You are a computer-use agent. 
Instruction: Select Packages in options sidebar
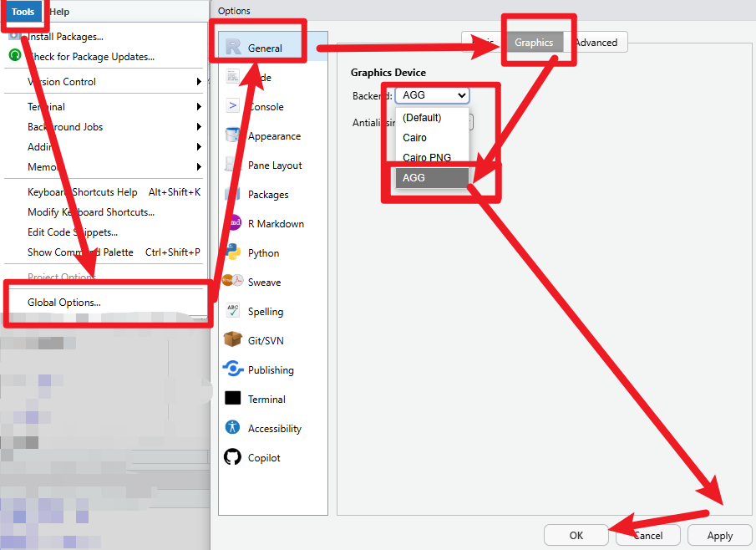[x=268, y=195]
